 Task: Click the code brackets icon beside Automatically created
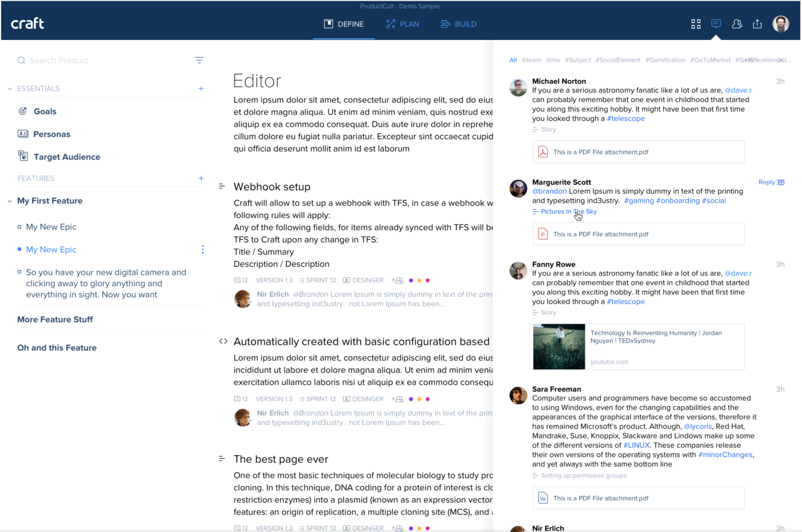point(223,341)
